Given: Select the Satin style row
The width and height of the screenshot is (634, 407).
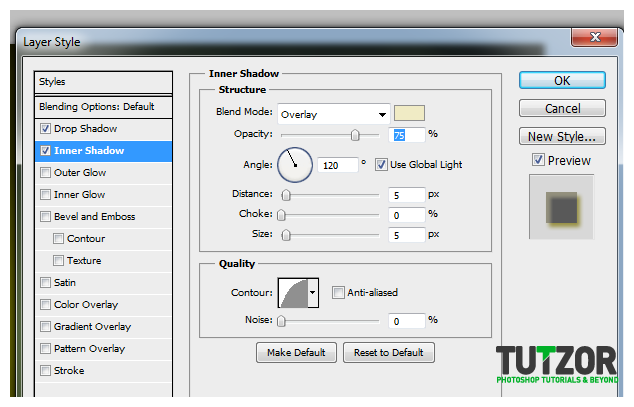Looking at the screenshot, I should [104, 283].
